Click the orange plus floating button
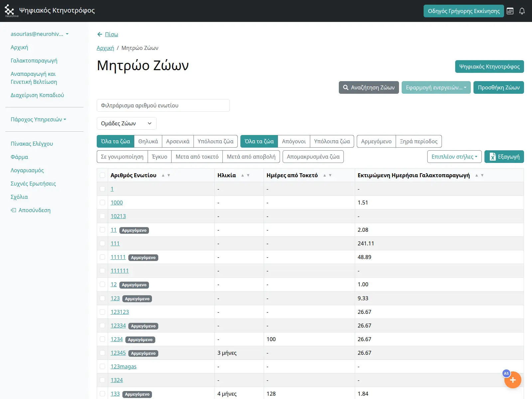The image size is (532, 399). (512, 380)
